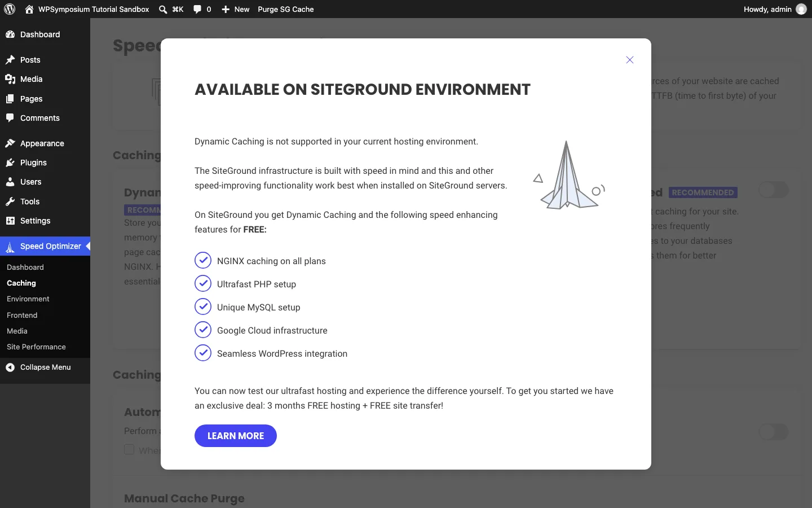This screenshot has height=508, width=812.
Task: Close the SiteGround environment popup
Action: pos(630,60)
